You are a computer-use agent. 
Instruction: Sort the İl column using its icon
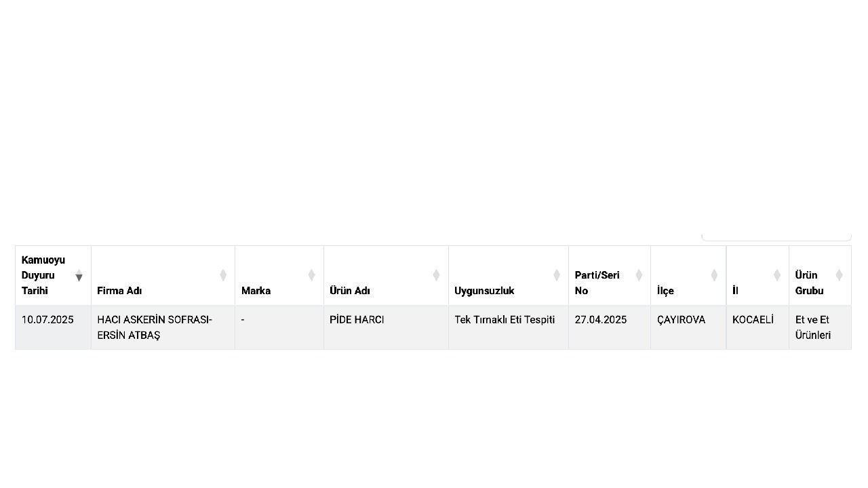pyautogui.click(x=777, y=275)
